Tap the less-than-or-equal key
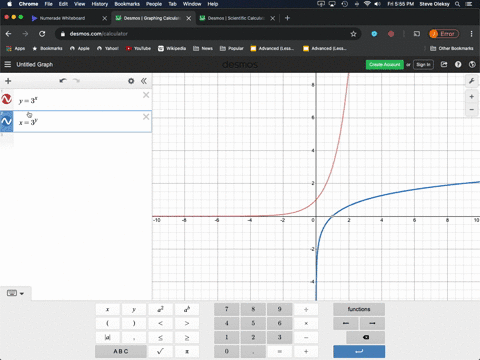 160,337
